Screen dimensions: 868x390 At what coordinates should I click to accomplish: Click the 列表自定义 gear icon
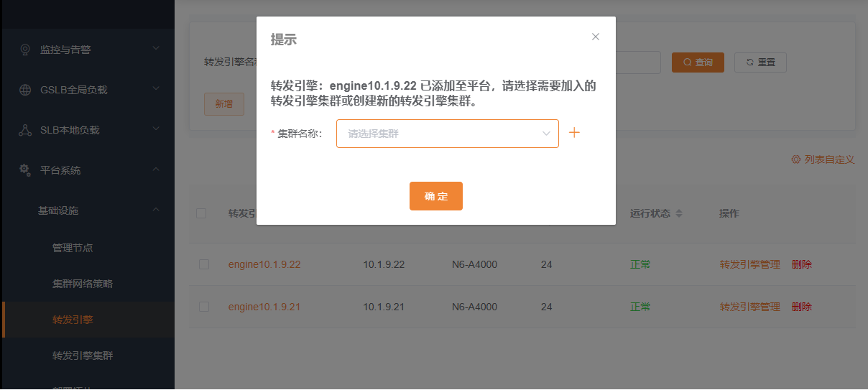coord(796,159)
